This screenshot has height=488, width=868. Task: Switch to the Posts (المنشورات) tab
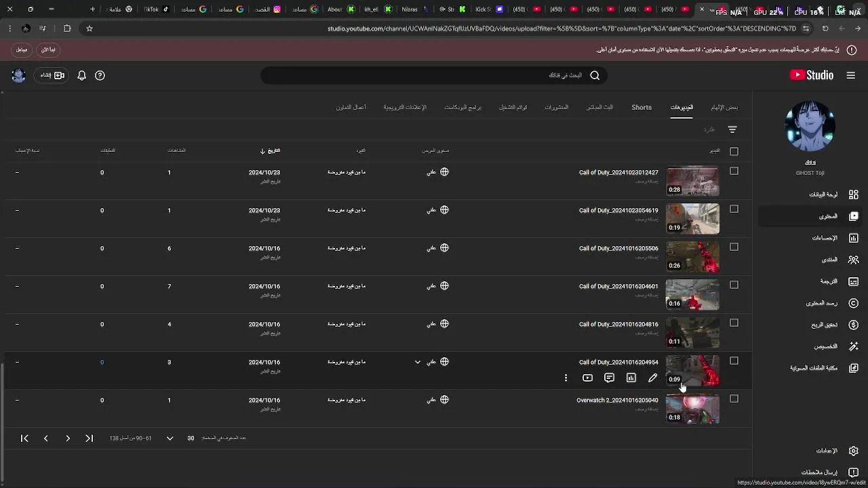click(556, 107)
